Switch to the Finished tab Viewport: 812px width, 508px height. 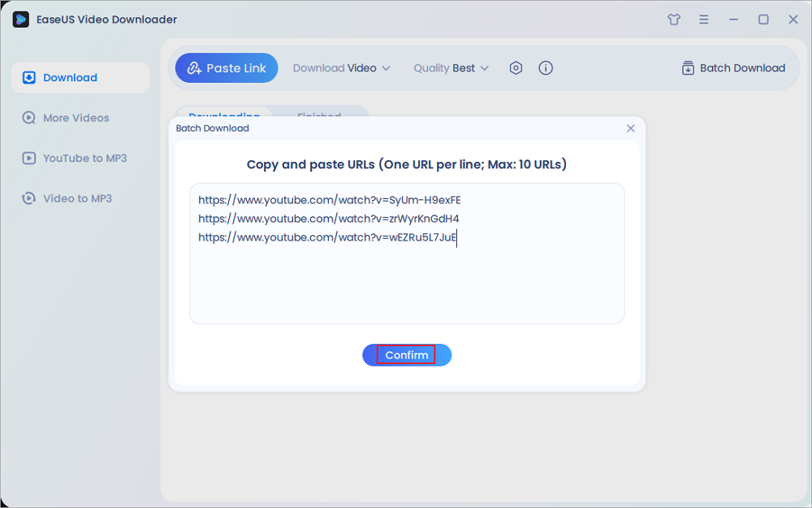click(x=319, y=114)
